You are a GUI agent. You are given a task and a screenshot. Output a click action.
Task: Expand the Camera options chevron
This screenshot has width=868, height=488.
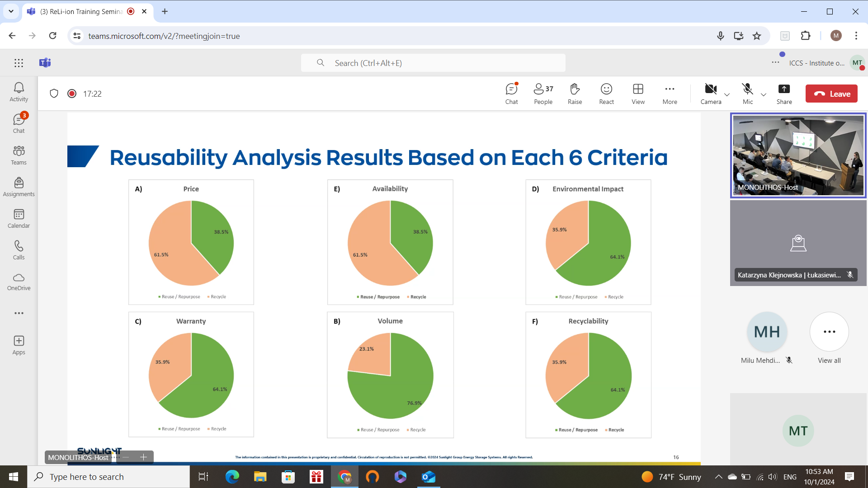point(727,94)
